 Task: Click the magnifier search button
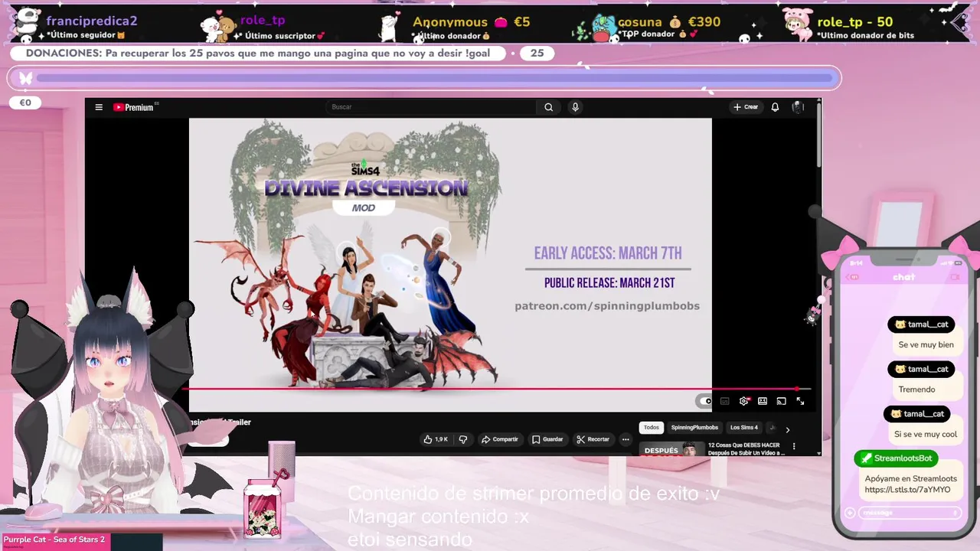tap(548, 107)
